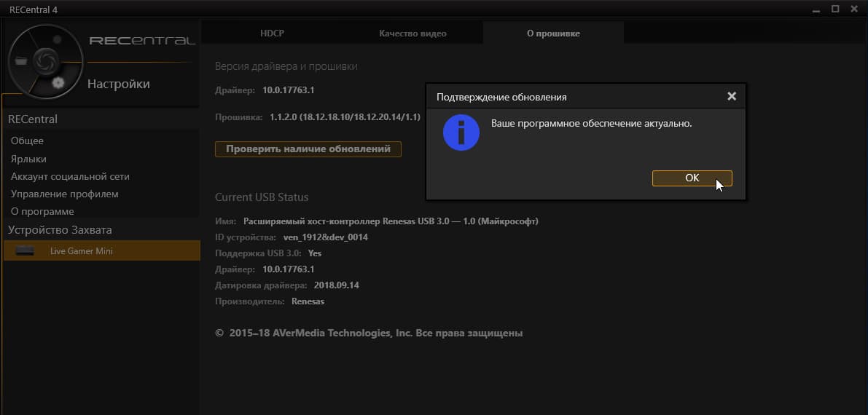Viewport: 868px width, 415px height.
Task: Select the settings gear in the wheel
Action: (59, 83)
